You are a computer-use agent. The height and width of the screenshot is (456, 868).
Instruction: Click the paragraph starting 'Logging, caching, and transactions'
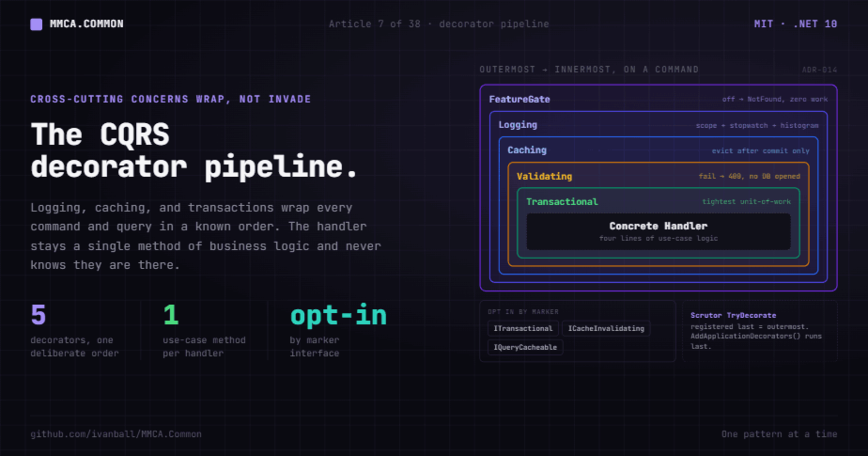point(206,236)
